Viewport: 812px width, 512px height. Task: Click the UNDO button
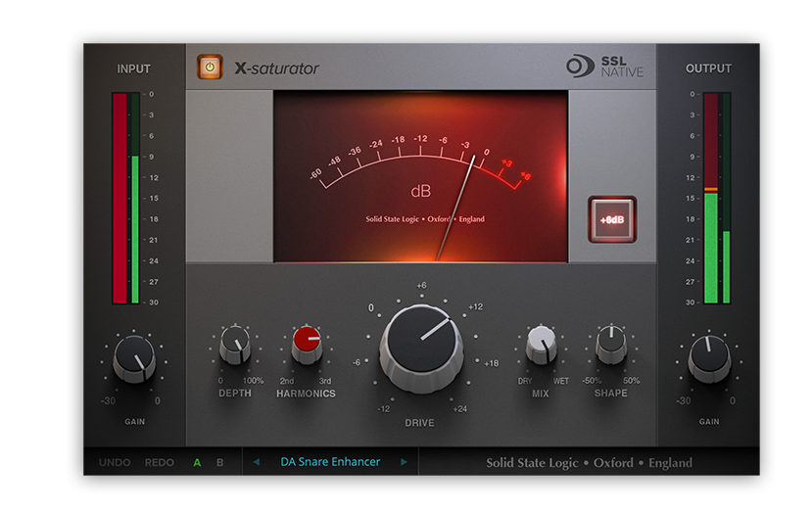115,462
